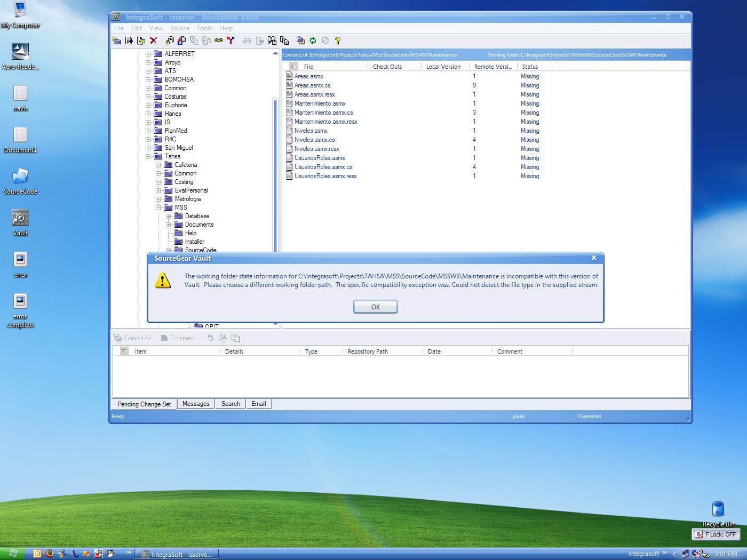The height and width of the screenshot is (560, 747).
Task: Open the Source menu
Action: click(x=180, y=28)
